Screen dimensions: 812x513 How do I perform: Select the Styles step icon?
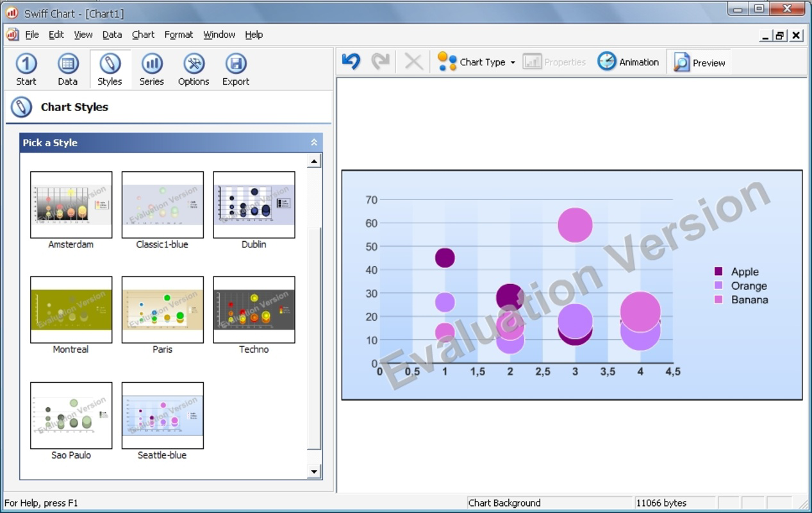(x=110, y=63)
